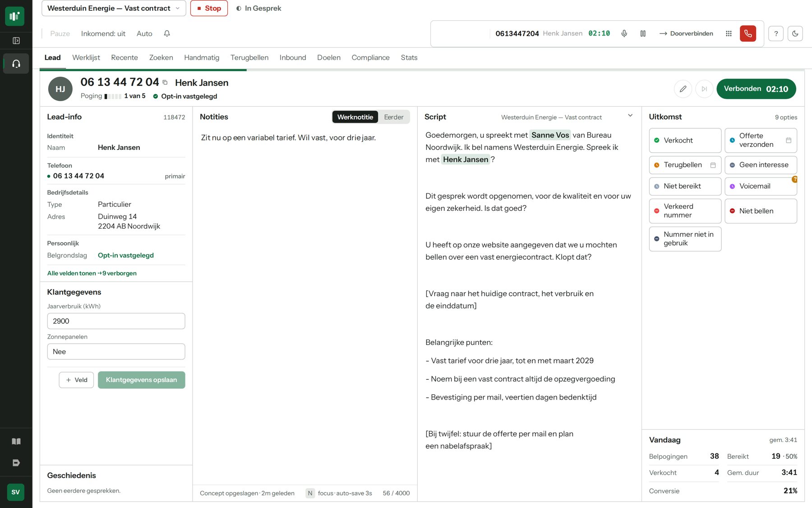Open the app logo home icon
The image size is (812, 508).
(x=15, y=16)
